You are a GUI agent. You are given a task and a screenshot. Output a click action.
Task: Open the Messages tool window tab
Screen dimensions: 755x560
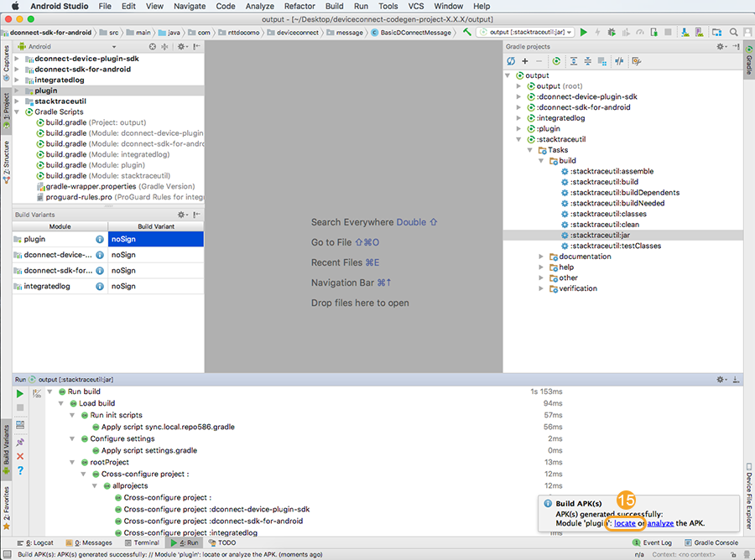point(89,542)
